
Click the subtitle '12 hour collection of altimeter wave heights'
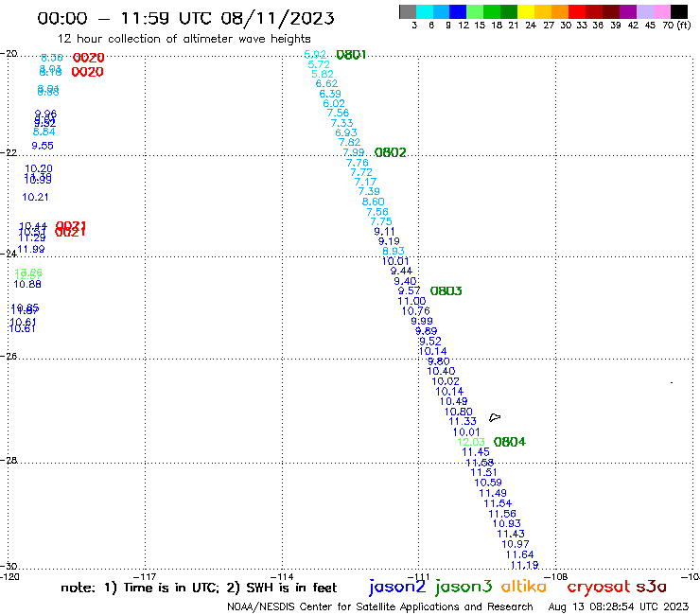click(184, 39)
